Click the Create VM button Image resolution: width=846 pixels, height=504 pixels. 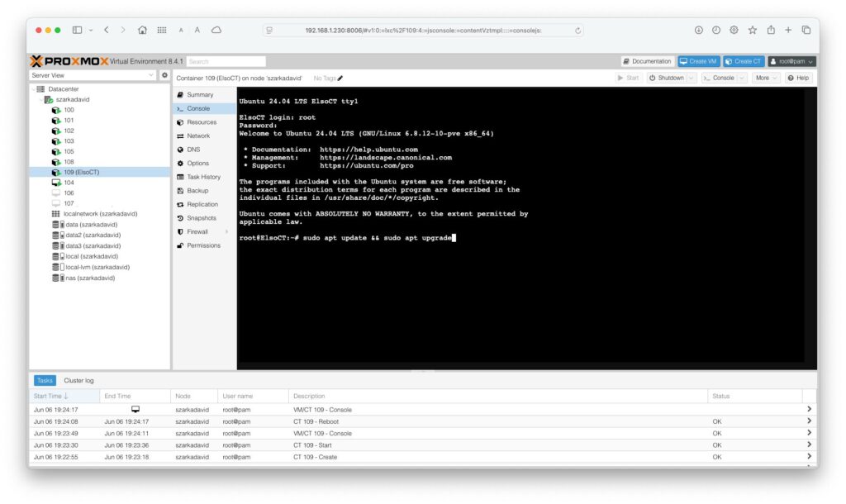click(699, 61)
